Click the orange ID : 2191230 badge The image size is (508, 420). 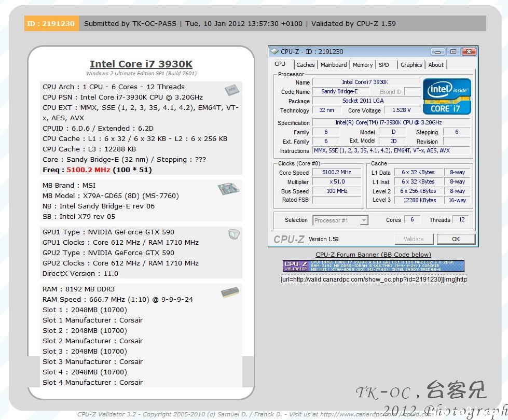[51, 24]
